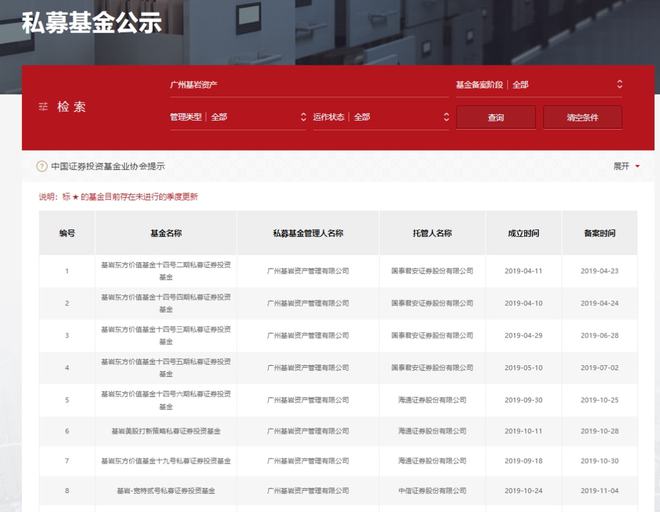Click the 基金名称 column header
The width and height of the screenshot is (660, 512).
pyautogui.click(x=166, y=233)
